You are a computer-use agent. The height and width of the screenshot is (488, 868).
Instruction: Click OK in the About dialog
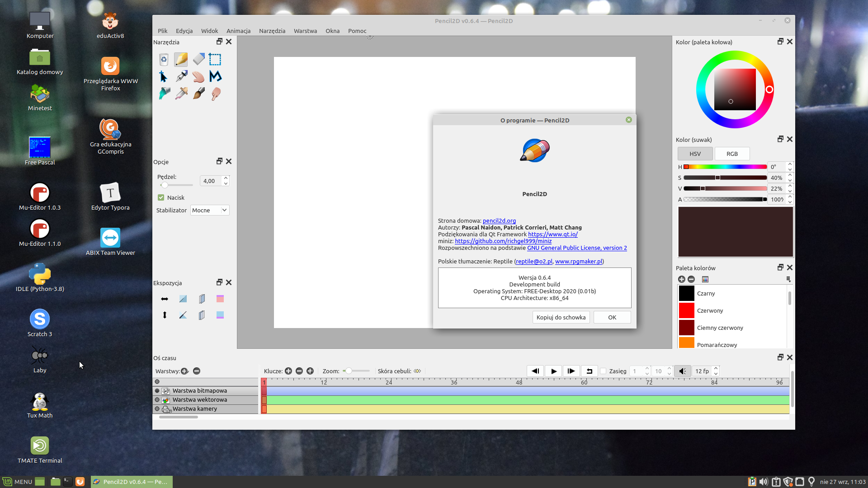click(x=612, y=317)
